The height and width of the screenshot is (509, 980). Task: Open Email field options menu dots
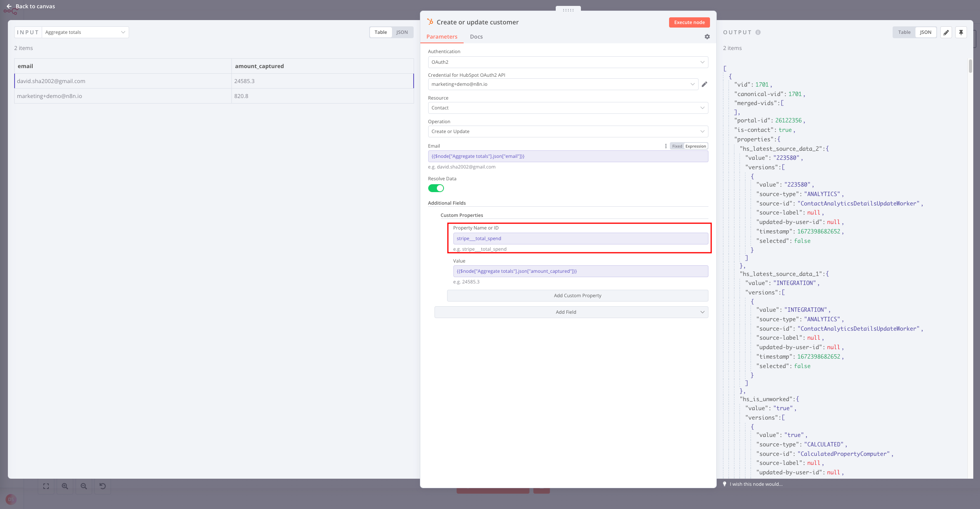click(666, 146)
